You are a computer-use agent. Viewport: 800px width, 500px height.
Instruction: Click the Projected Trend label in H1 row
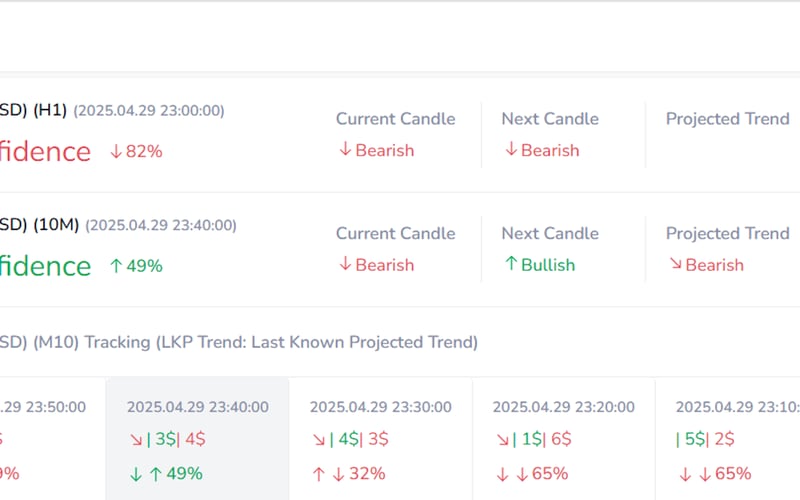pos(727,119)
